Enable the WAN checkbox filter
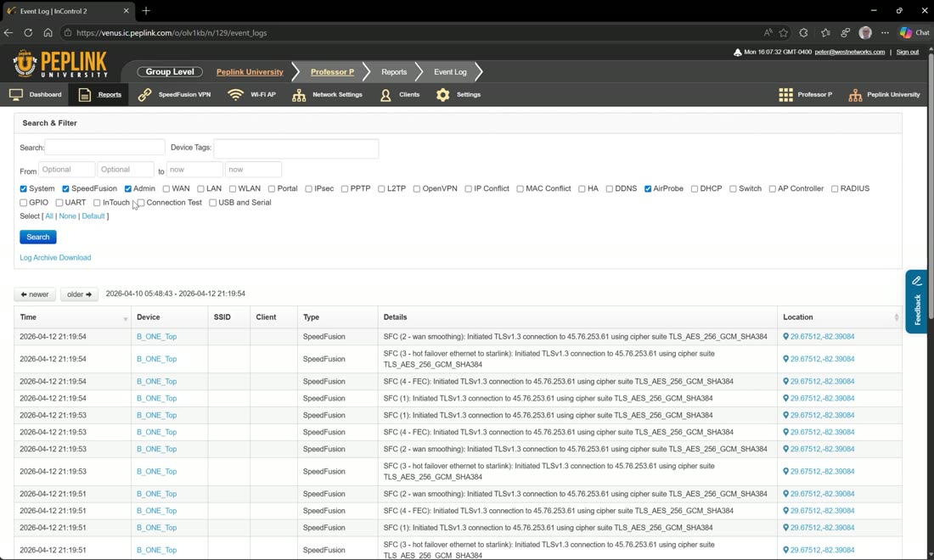 coord(166,188)
